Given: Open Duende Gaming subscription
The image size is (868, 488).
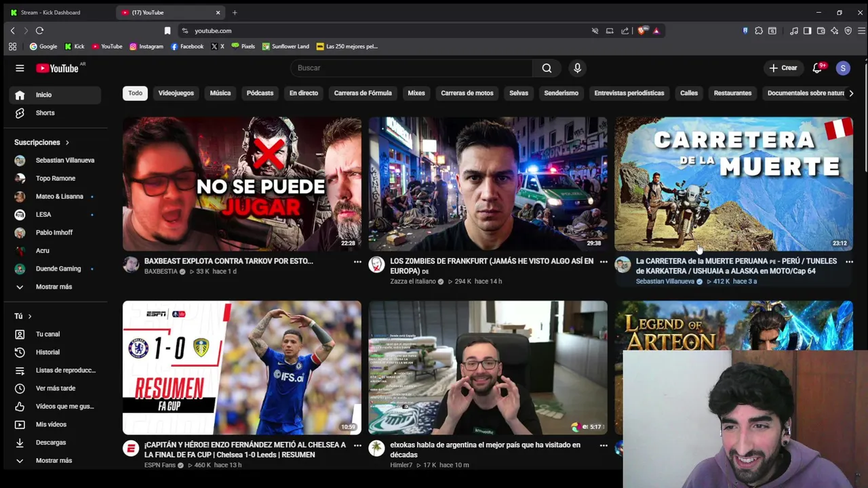Looking at the screenshot, I should pos(54,268).
